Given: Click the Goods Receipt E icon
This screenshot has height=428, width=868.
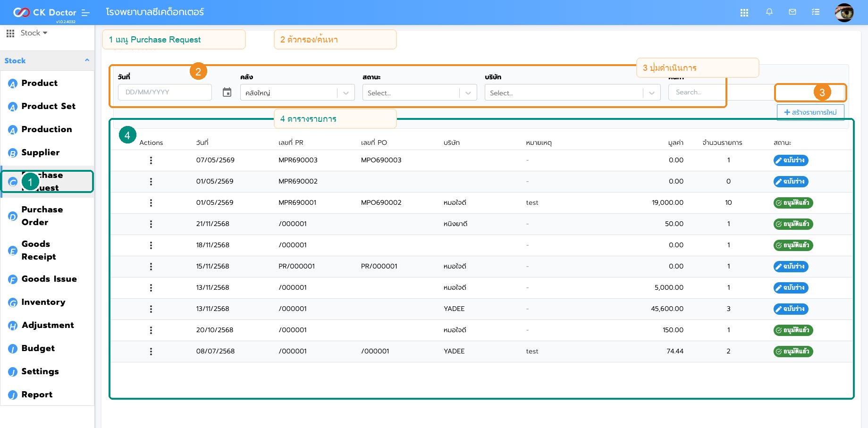Looking at the screenshot, I should [13, 251].
